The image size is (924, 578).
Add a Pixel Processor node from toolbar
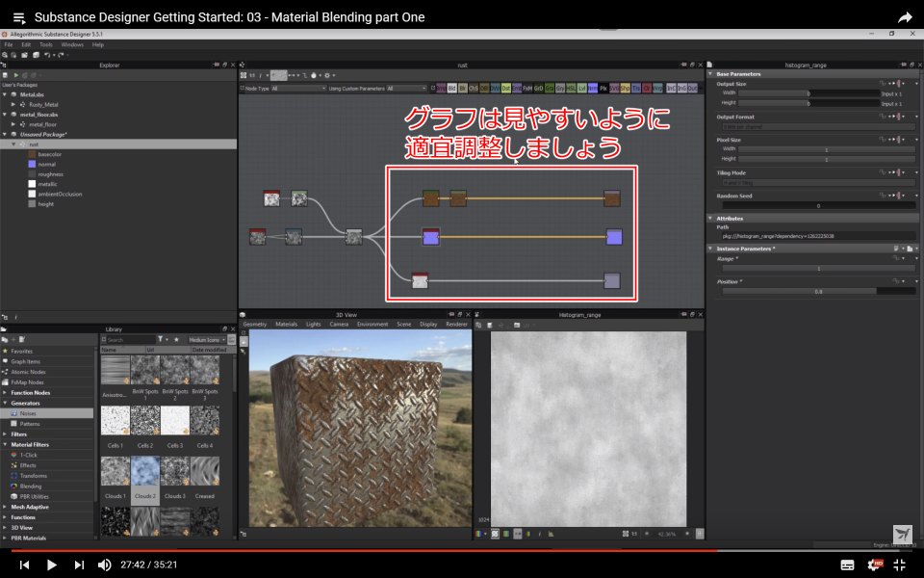(603, 89)
